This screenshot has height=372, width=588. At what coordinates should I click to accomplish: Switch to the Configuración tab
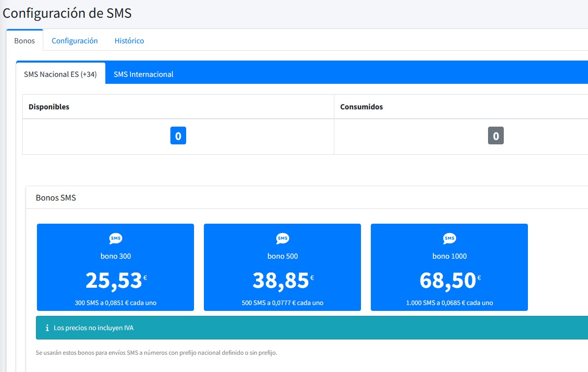pyautogui.click(x=74, y=40)
